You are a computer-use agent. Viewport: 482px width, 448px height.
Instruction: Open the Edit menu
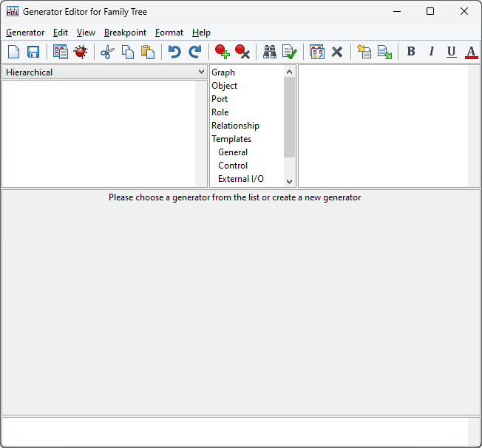61,33
